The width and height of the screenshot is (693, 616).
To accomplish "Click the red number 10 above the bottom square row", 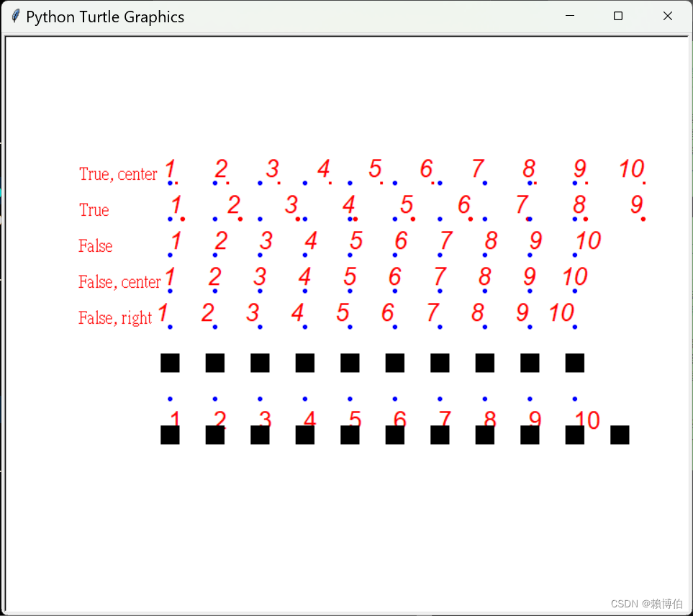I will [586, 420].
